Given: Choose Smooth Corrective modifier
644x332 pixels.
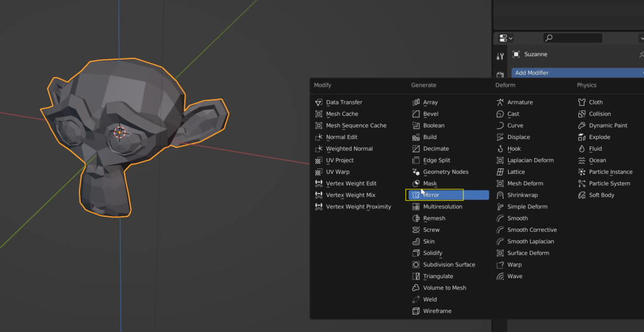Looking at the screenshot, I should (532, 230).
